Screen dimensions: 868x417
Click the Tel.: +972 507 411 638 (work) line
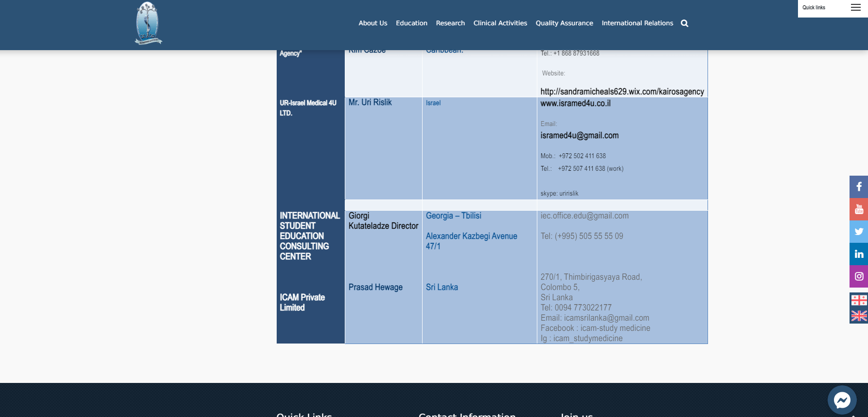[582, 168]
